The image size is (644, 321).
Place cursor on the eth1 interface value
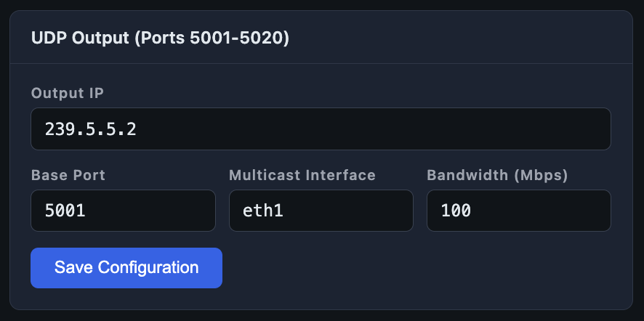tap(263, 211)
